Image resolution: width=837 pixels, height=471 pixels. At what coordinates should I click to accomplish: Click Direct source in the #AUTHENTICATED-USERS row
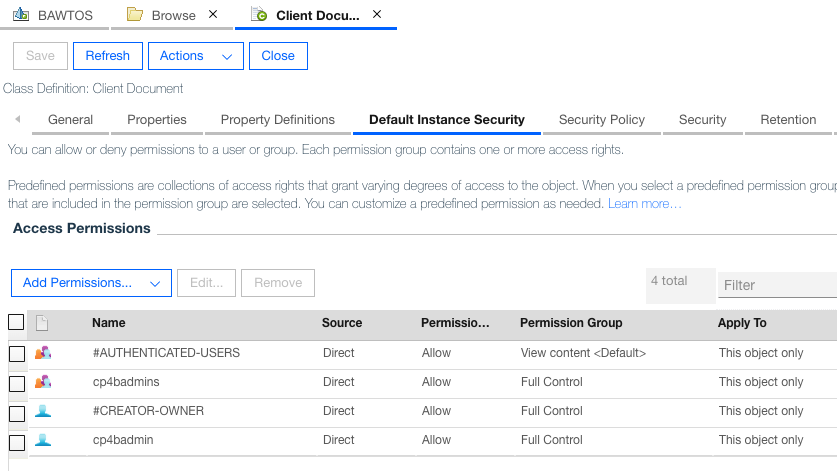click(x=338, y=353)
